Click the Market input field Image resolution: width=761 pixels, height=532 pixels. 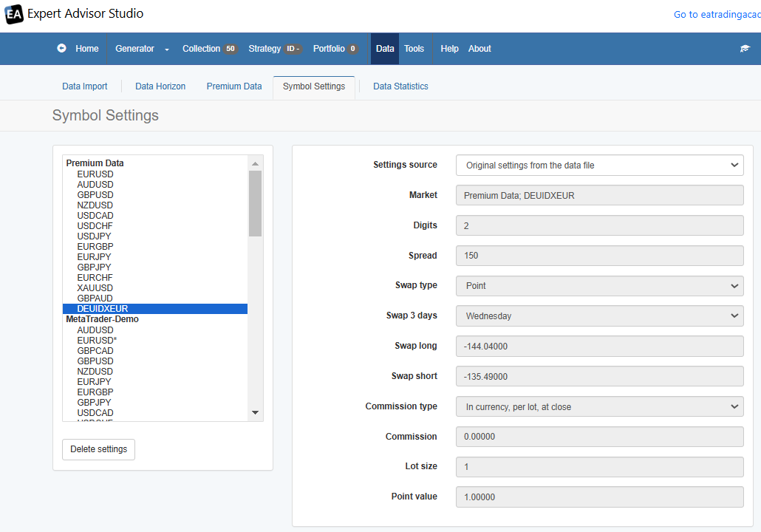[x=599, y=195]
